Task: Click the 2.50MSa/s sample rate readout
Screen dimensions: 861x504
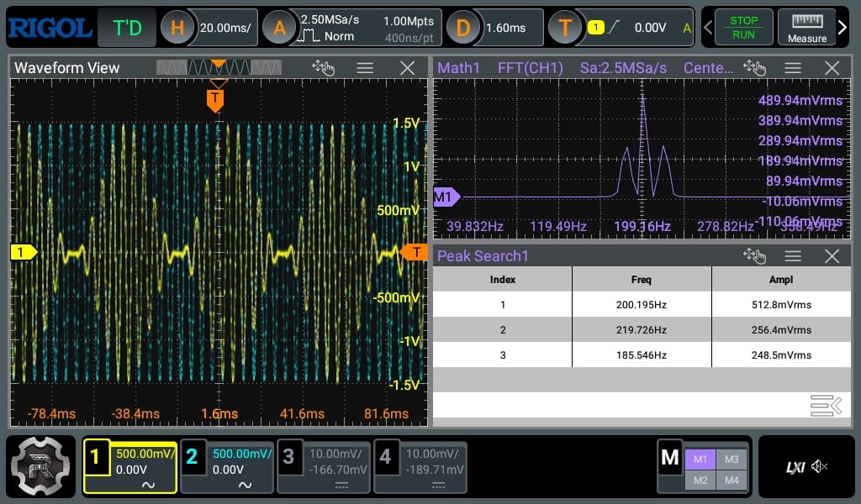Action: [x=330, y=20]
